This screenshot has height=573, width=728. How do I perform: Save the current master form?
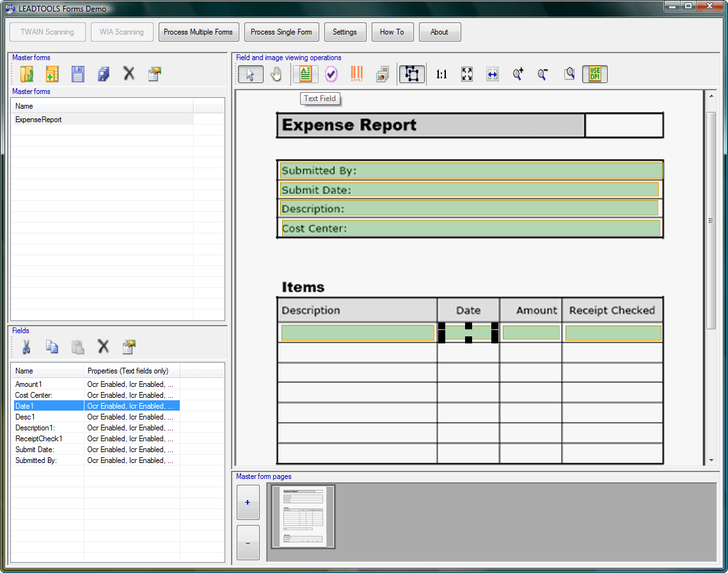pos(77,74)
